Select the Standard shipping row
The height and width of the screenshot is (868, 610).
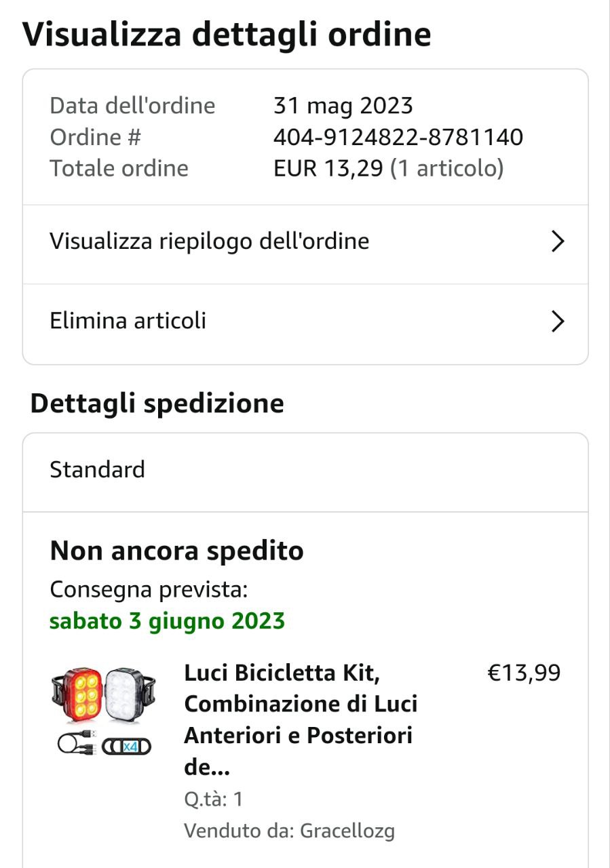pos(305,470)
